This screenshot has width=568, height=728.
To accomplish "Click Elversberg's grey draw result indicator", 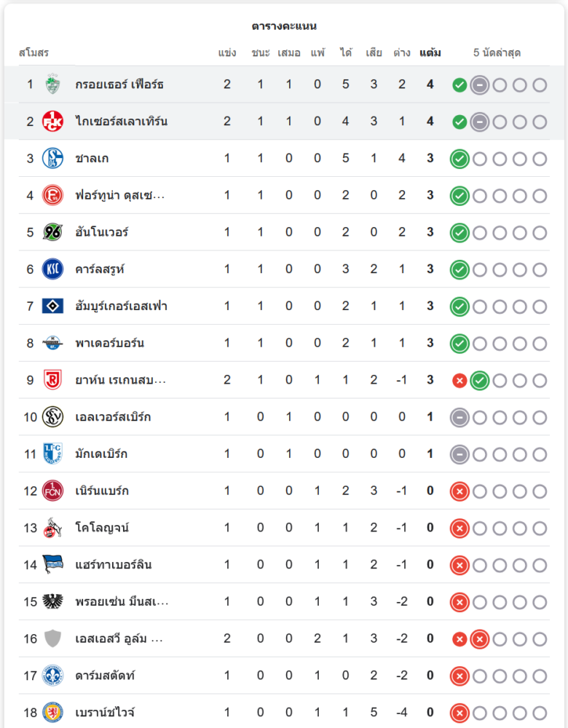I will pyautogui.click(x=459, y=418).
